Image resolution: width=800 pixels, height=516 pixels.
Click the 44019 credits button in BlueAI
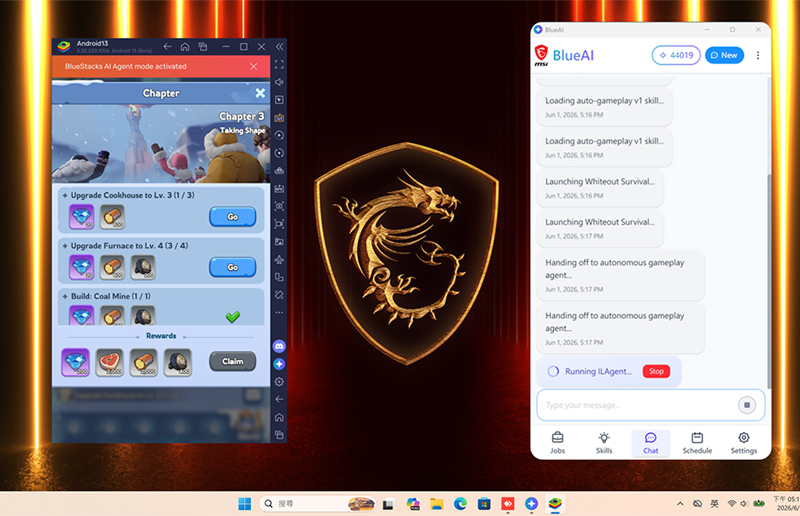[x=676, y=55]
